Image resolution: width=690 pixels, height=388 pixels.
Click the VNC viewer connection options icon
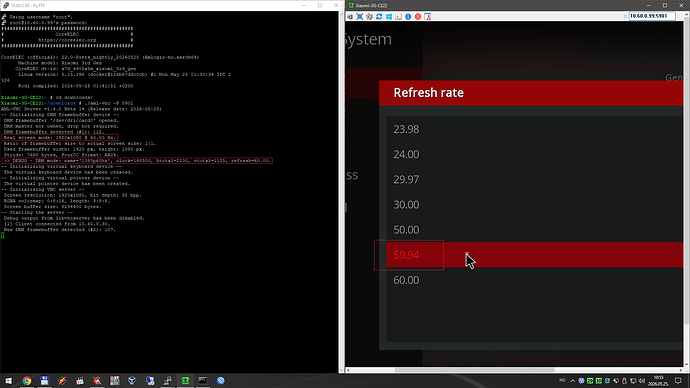coord(350,16)
